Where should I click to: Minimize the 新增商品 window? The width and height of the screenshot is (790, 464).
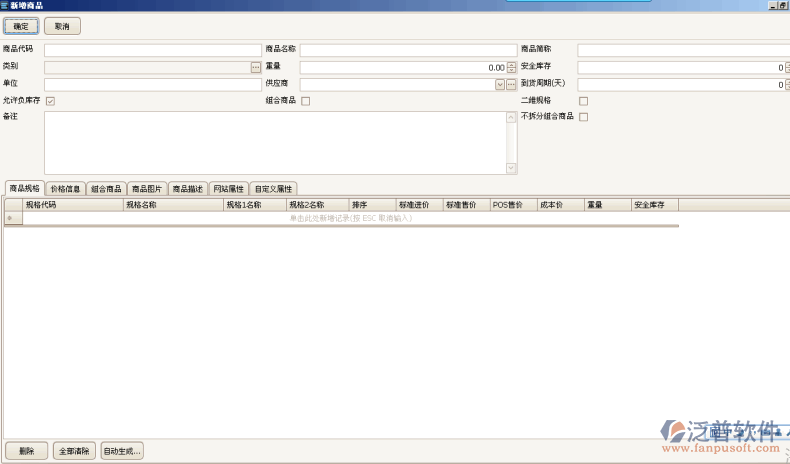[773, 6]
